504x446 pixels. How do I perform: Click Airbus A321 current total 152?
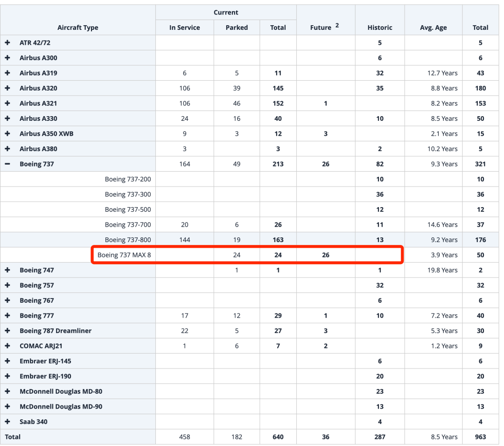click(278, 103)
